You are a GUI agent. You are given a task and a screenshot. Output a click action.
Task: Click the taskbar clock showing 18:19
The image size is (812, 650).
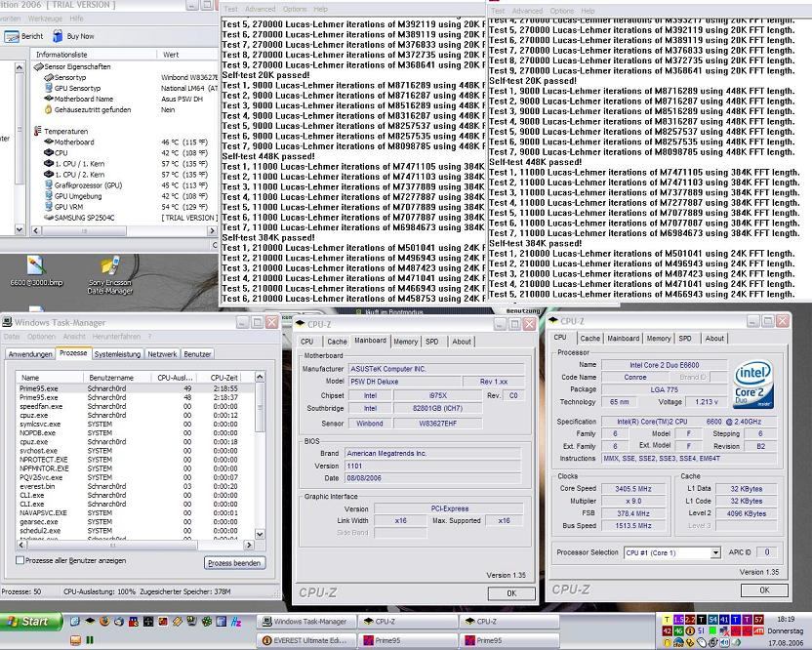click(786, 619)
